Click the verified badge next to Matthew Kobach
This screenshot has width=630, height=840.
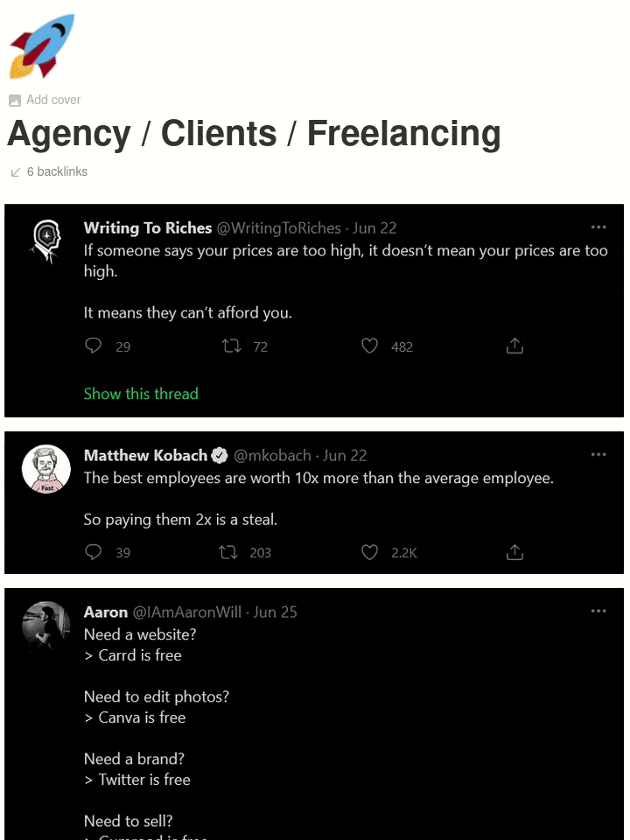pos(220,455)
